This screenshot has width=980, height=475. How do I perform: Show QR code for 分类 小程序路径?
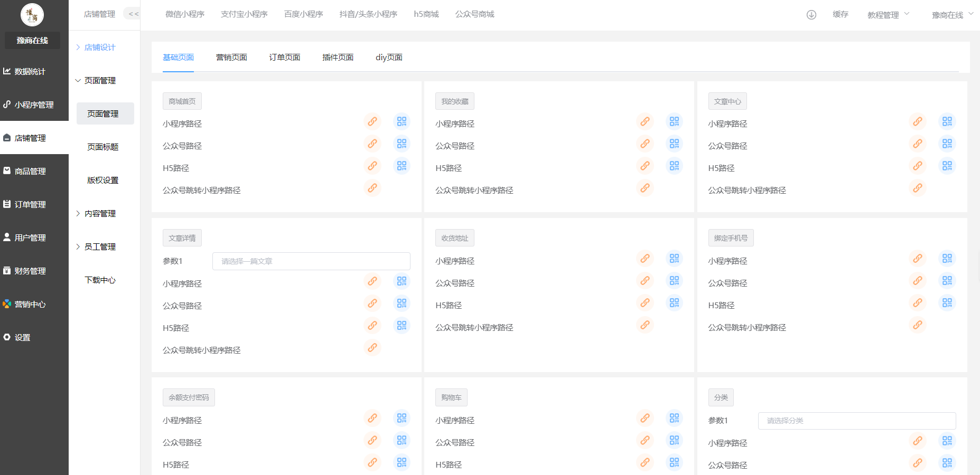[947, 441]
